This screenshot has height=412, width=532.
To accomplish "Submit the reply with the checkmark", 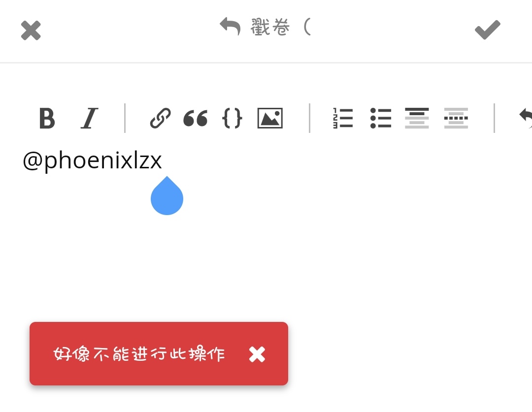I will (488, 30).
